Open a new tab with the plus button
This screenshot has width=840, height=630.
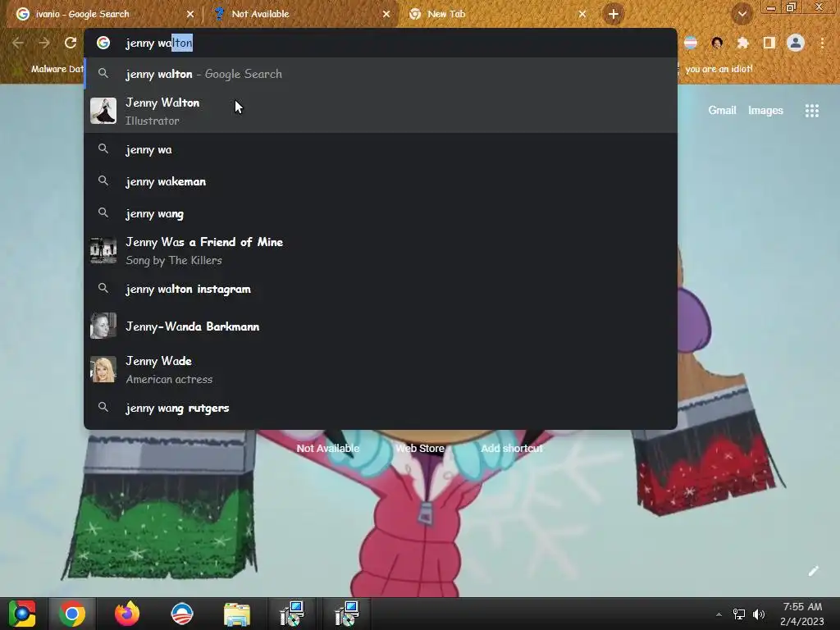[x=614, y=14]
